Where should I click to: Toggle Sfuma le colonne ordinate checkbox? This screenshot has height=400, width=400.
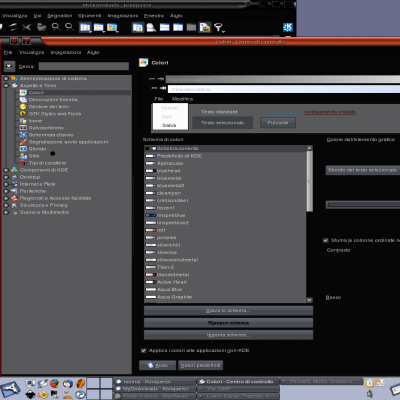[x=326, y=240]
